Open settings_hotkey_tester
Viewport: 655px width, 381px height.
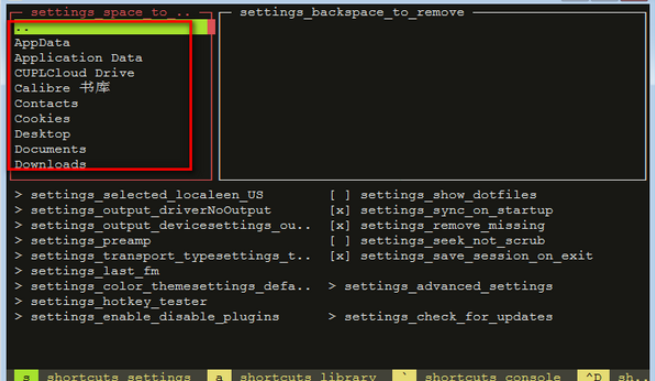click(111, 302)
